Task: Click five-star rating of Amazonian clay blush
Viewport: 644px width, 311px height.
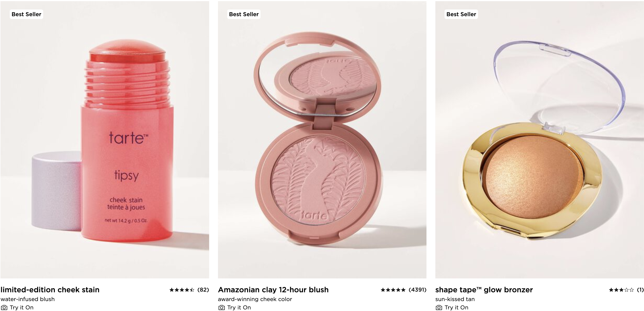Action: point(393,290)
